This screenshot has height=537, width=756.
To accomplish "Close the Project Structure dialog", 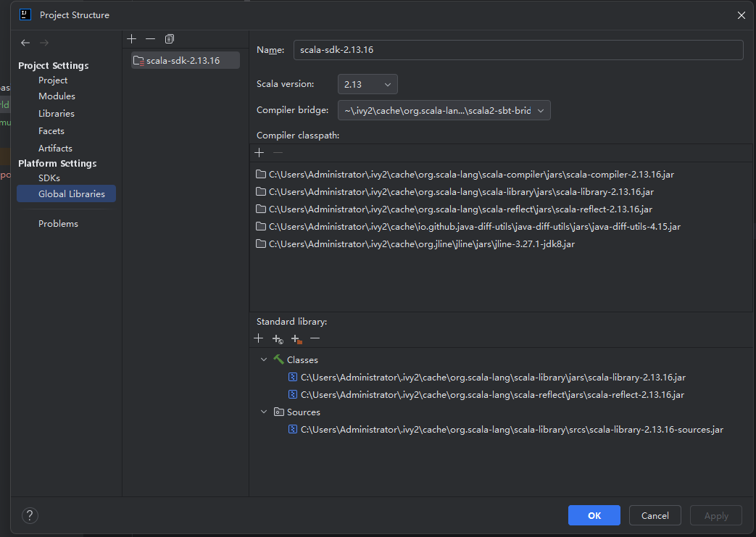I will tap(741, 15).
